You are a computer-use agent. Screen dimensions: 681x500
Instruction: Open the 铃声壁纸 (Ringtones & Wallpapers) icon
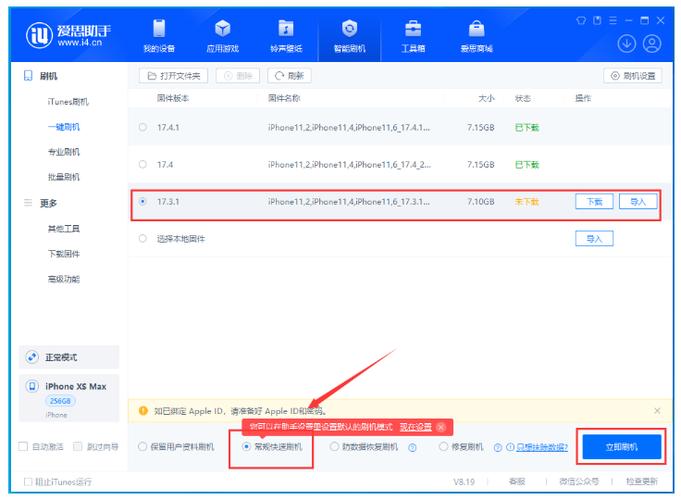(x=286, y=35)
